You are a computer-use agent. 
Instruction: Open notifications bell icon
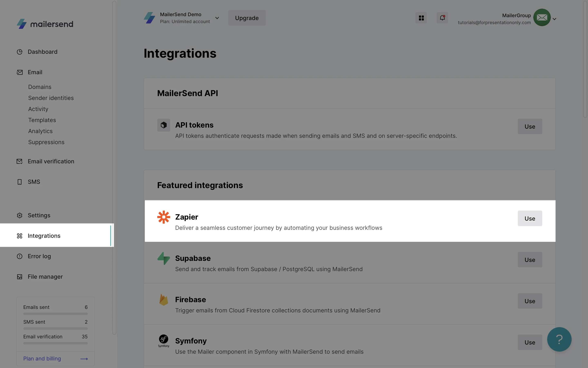coord(442,18)
